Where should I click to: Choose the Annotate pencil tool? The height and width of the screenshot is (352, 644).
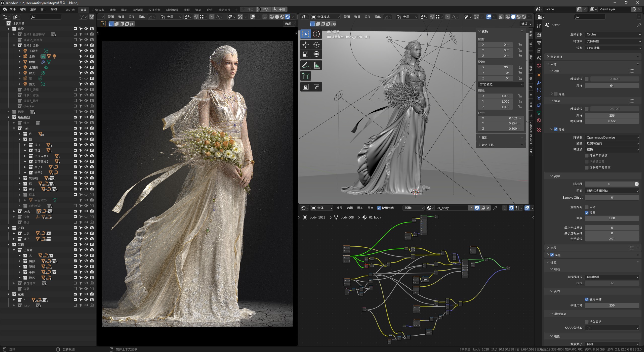[305, 65]
